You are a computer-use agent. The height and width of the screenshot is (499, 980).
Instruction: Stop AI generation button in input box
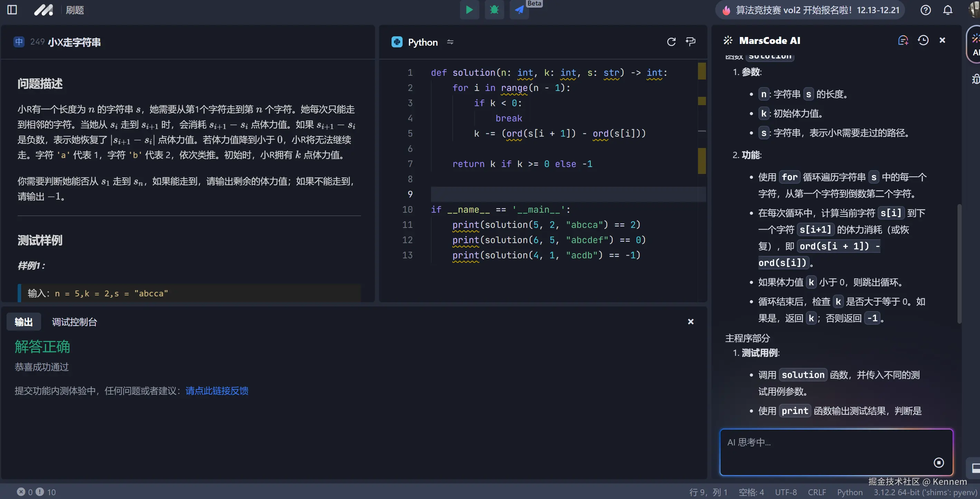pyautogui.click(x=939, y=462)
